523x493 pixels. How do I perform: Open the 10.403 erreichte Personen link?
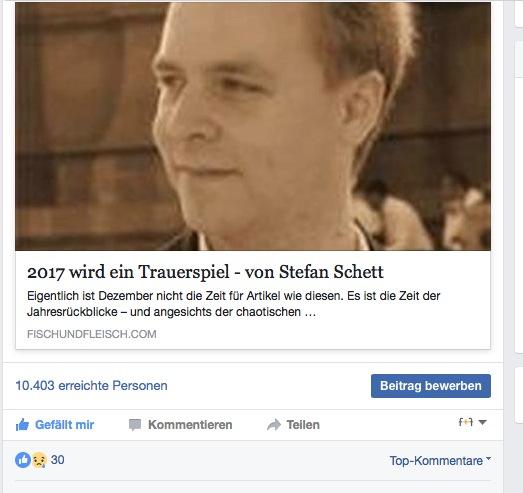point(91,386)
